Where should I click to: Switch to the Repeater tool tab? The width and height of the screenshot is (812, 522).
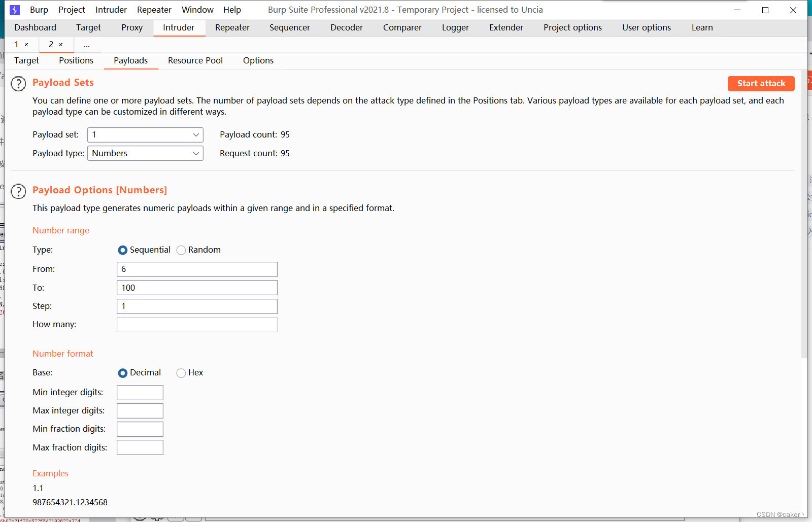232,27
